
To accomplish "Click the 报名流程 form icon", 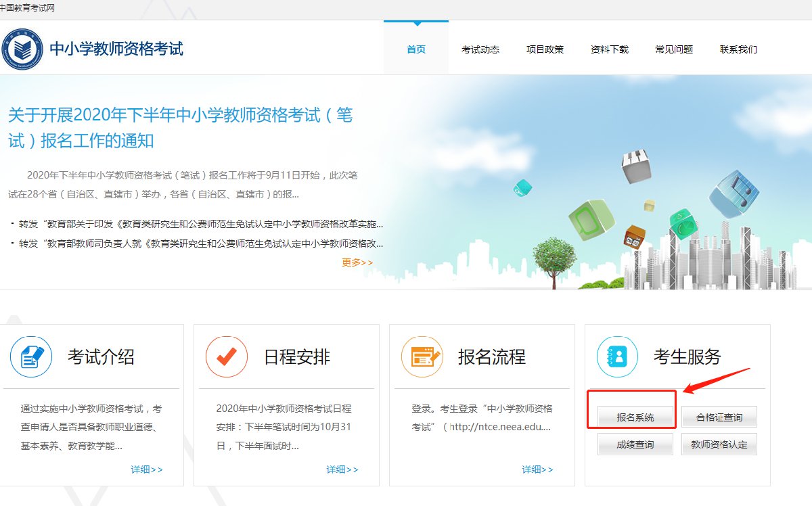I will pyautogui.click(x=422, y=356).
